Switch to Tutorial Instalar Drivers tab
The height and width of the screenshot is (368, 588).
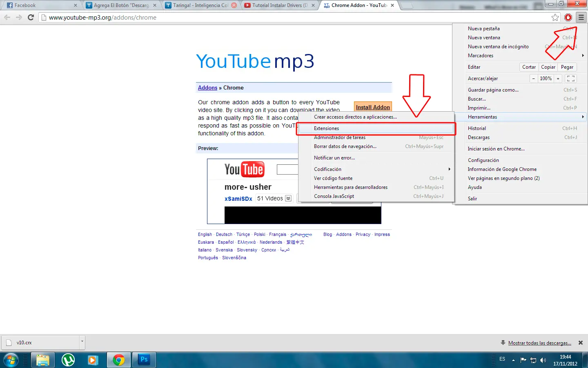[x=280, y=5]
